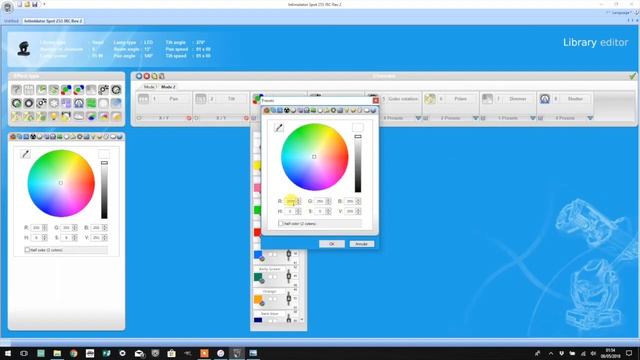Open the Language dropdown at top right
The image size is (640, 360).
coord(622,13)
